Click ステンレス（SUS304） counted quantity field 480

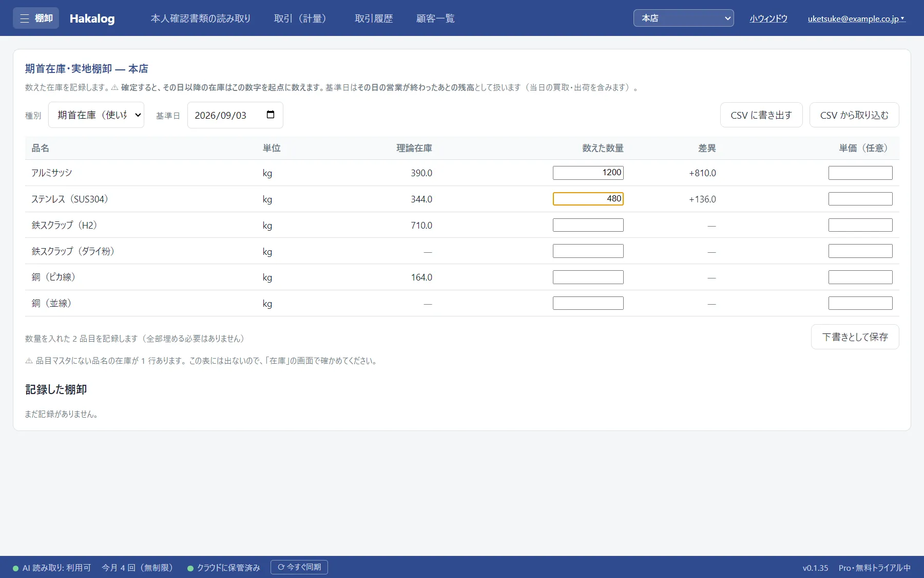pyautogui.click(x=588, y=199)
